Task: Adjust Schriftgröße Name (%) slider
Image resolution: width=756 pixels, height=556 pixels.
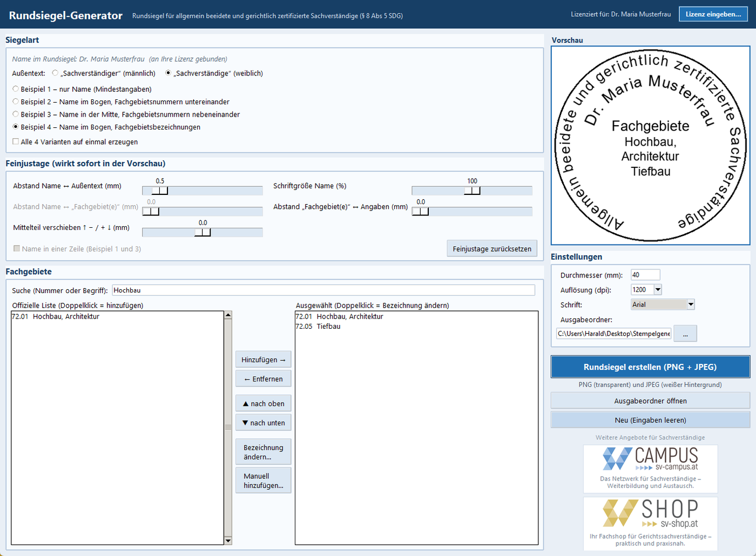Action: tap(472, 191)
